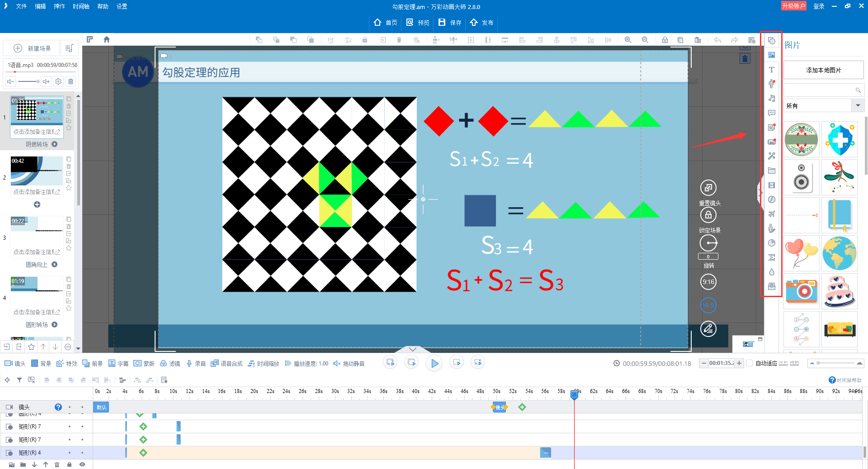Open the water drop tool in sidebar

pos(772,272)
